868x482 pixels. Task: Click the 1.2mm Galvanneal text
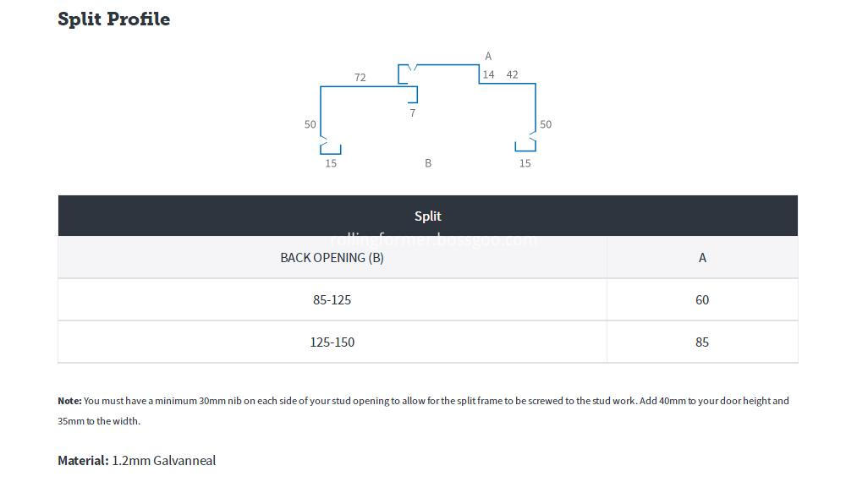(164, 460)
